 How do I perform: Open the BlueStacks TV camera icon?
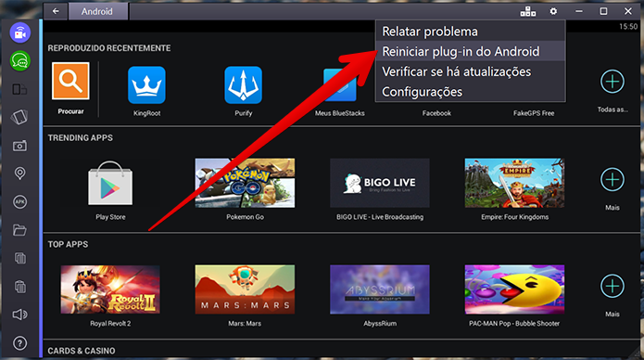point(20,32)
